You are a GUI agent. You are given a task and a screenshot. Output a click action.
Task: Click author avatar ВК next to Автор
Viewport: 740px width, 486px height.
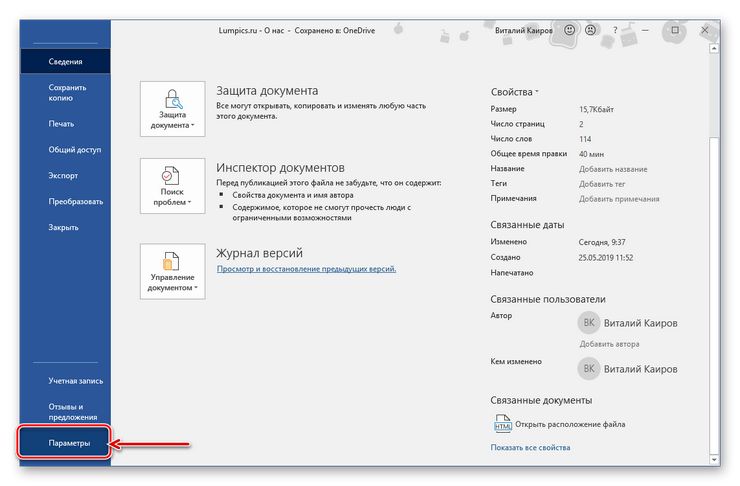point(589,323)
